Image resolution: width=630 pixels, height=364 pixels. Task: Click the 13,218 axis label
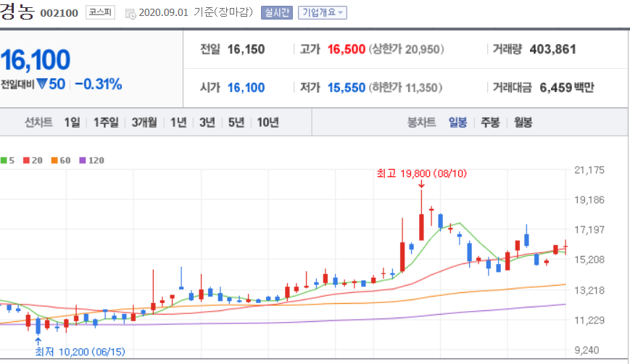pyautogui.click(x=589, y=290)
